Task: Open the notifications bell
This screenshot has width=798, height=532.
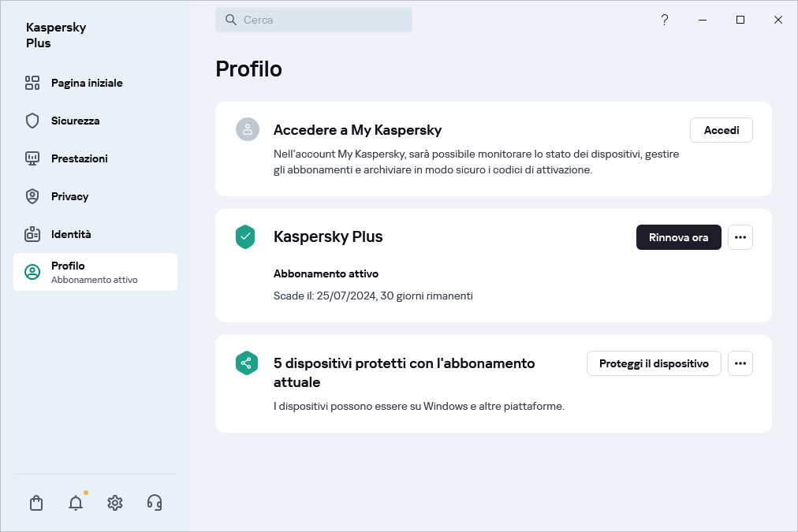Action: tap(76, 503)
